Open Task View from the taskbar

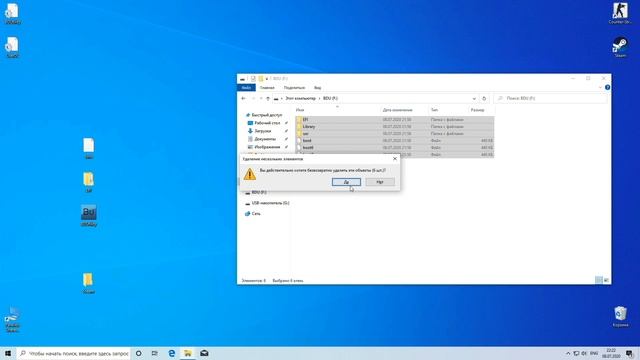coord(155,353)
